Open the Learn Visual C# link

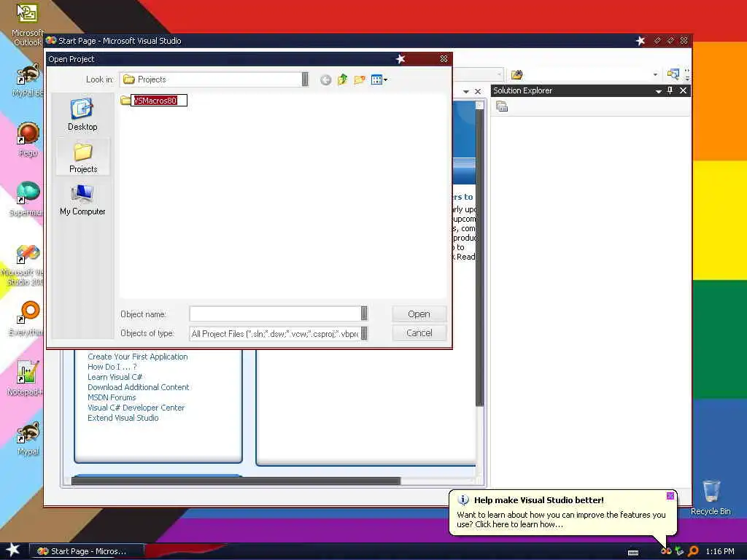[115, 377]
